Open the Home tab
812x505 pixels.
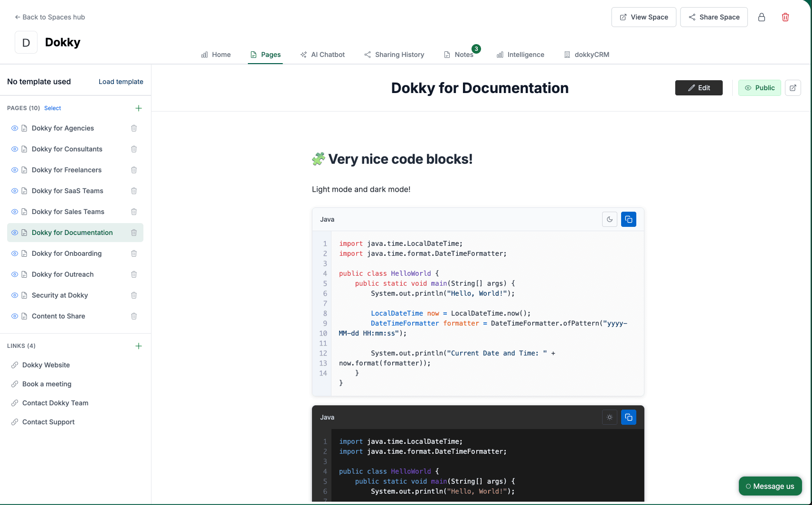click(216, 55)
